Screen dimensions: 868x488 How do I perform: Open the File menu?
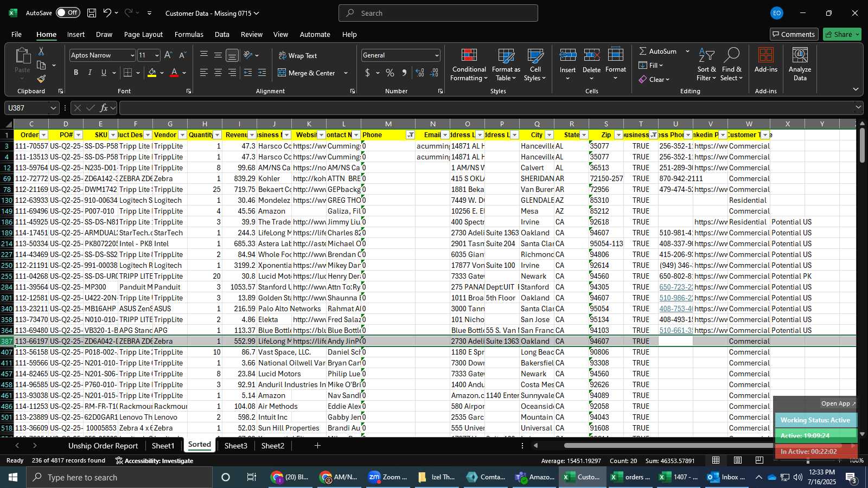click(17, 34)
